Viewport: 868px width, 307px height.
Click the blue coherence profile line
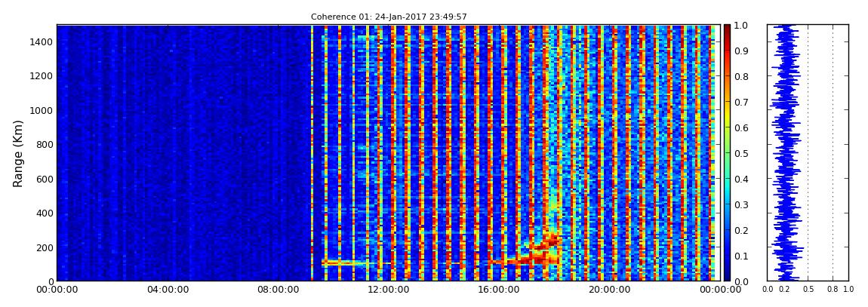pyautogui.click(x=786, y=153)
